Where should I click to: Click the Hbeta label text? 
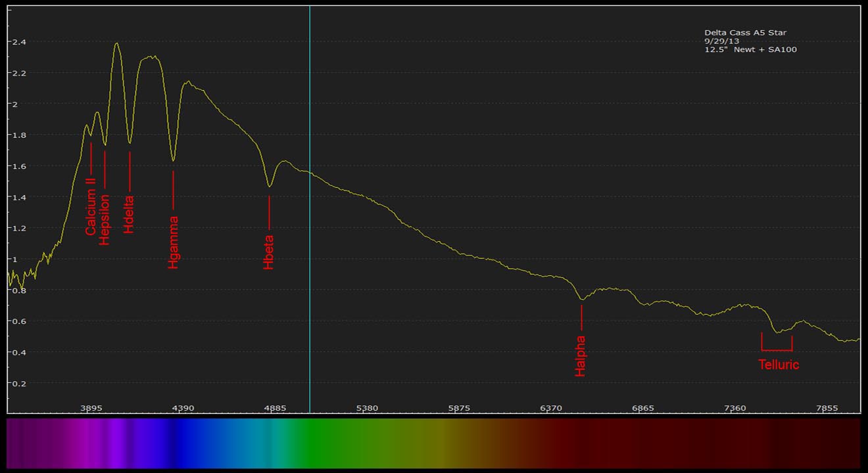268,252
